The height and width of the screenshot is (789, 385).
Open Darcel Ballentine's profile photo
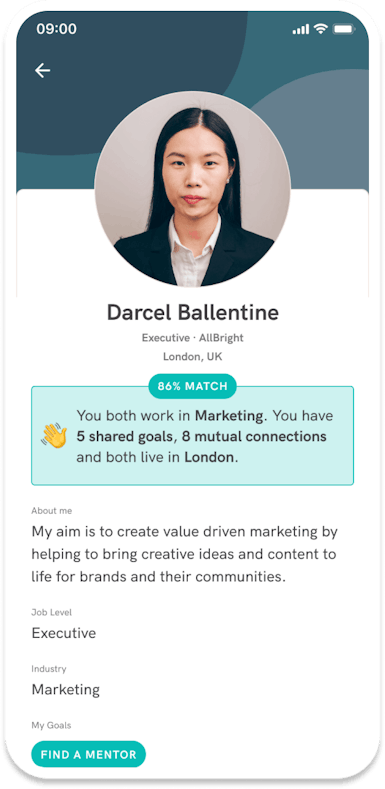click(x=193, y=189)
